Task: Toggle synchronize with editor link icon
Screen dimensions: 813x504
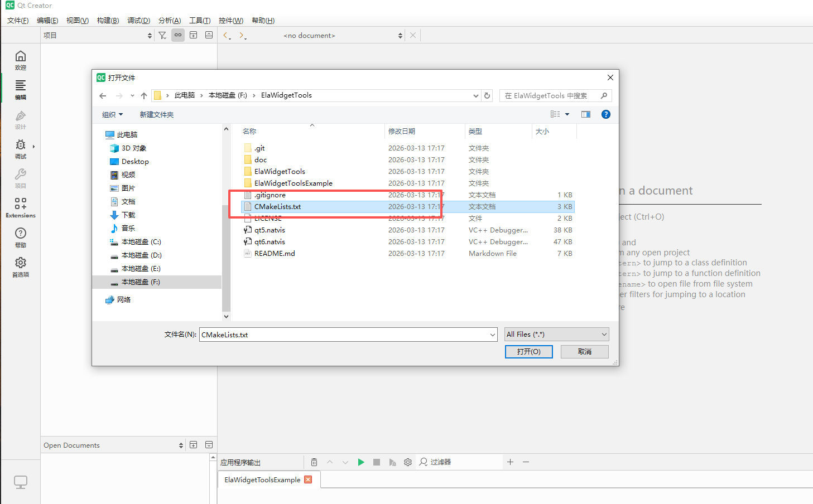Action: click(x=178, y=35)
